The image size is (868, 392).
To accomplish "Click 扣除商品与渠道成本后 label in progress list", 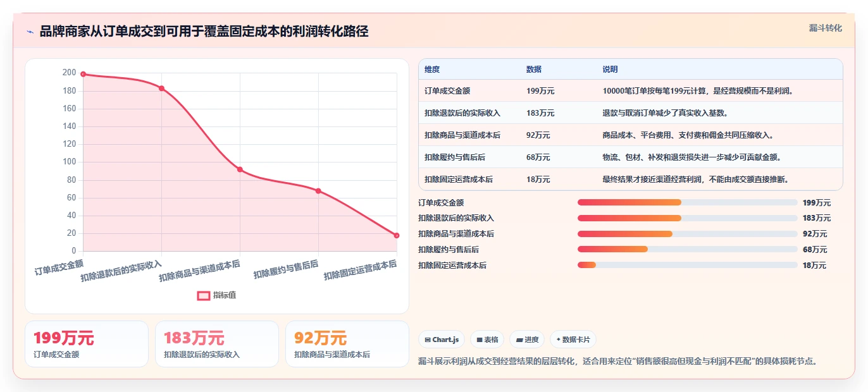I will tap(456, 234).
